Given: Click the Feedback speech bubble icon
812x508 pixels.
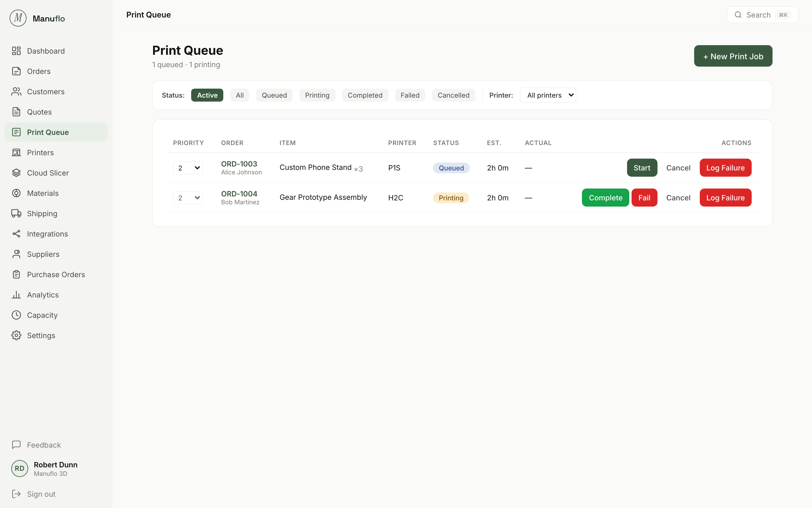Looking at the screenshot, I should pos(16,445).
